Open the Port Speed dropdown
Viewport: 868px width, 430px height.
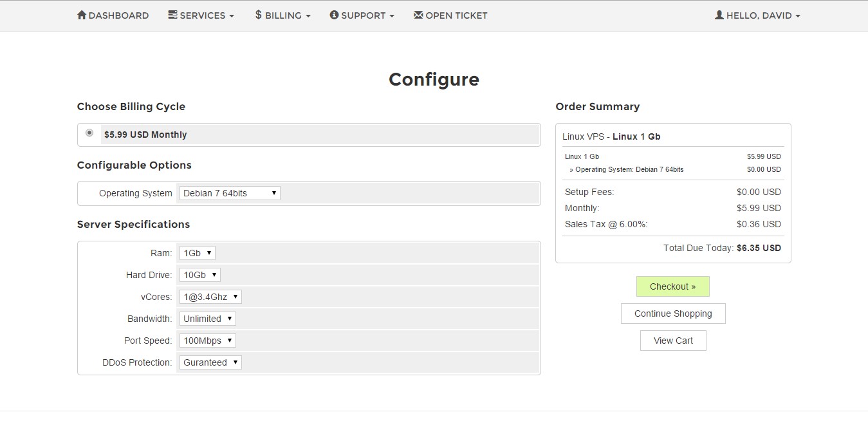[x=208, y=341]
